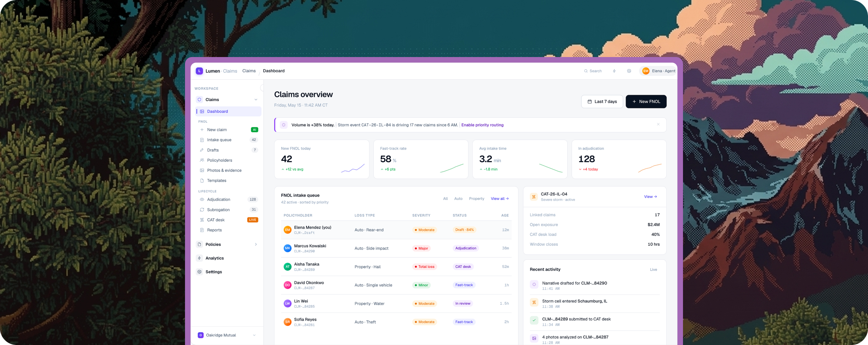Click the search magnifier icon

(x=586, y=71)
